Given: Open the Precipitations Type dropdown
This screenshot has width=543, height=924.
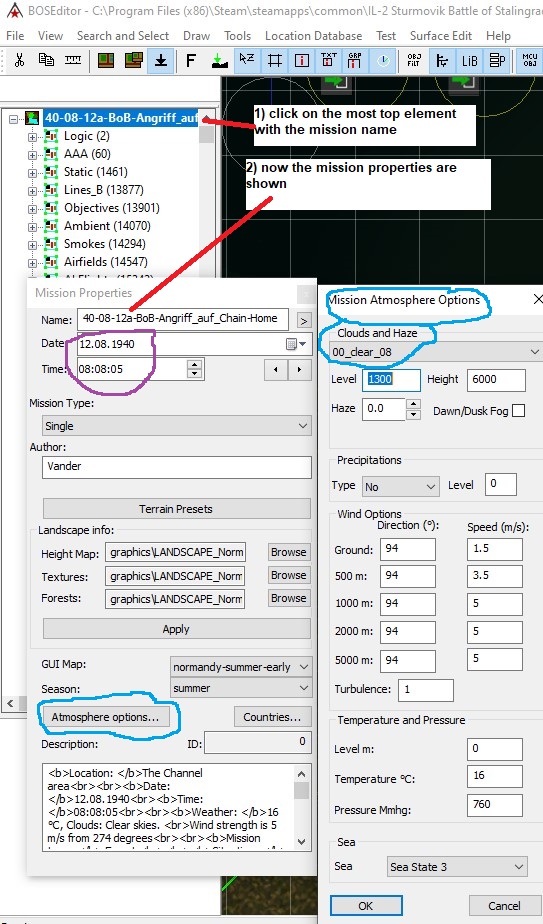Looking at the screenshot, I should click(x=400, y=487).
